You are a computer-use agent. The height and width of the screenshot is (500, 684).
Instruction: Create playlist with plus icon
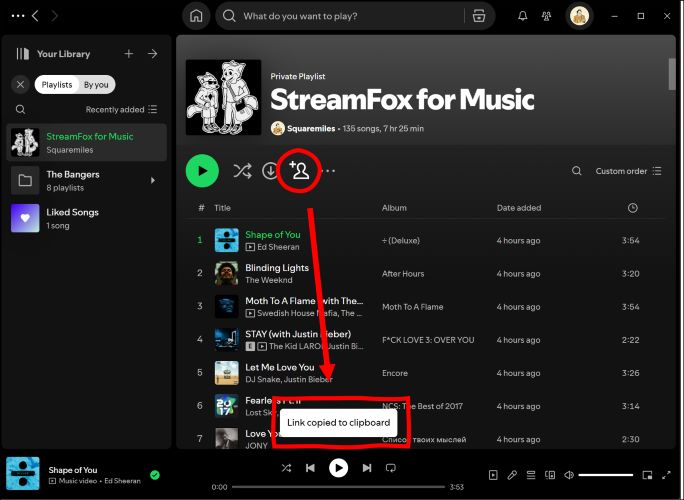point(129,54)
